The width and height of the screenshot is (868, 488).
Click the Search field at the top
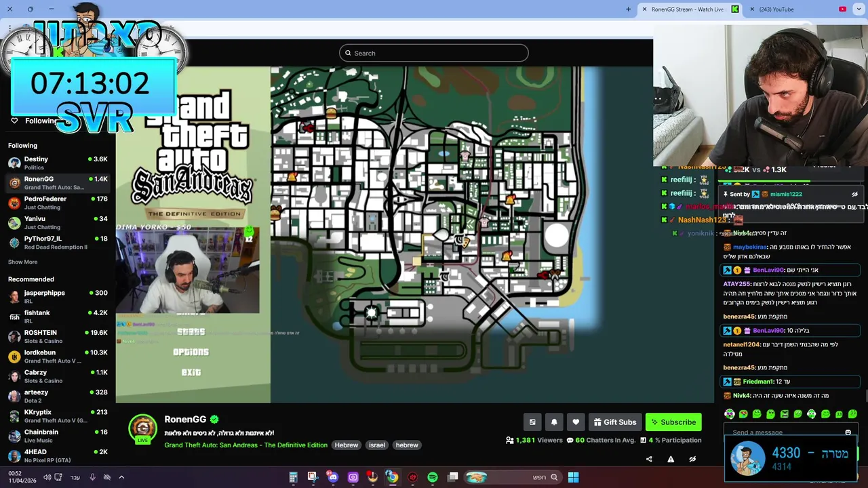434,53
